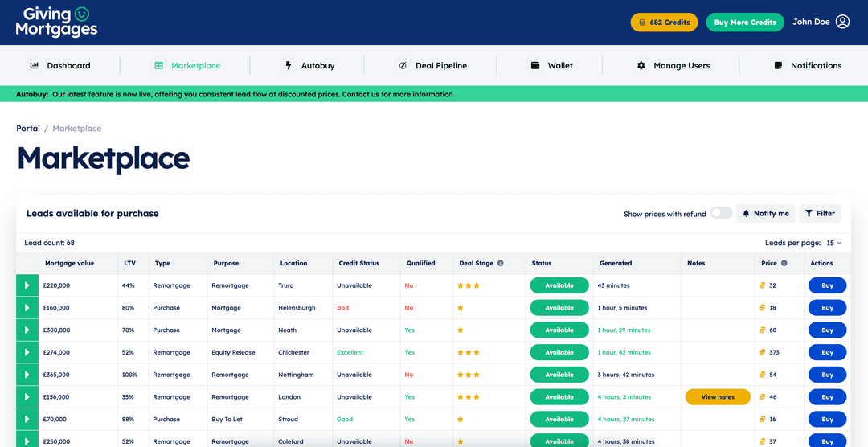Click Buy More Credits
Viewport: 868px width, 447px height.
[x=745, y=23]
